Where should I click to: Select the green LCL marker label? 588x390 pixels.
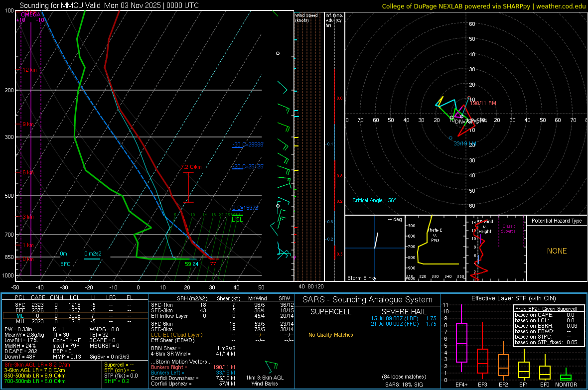coord(237,219)
